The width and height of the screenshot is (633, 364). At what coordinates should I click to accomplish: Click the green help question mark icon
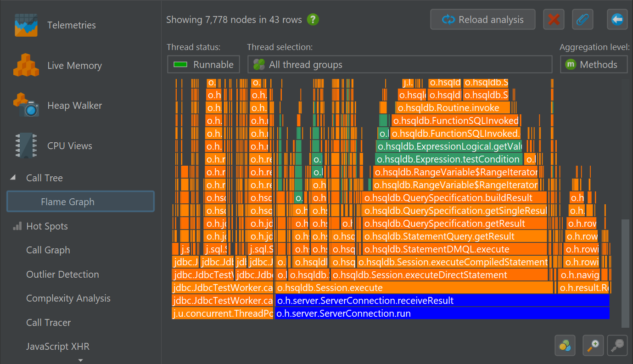pos(313,20)
